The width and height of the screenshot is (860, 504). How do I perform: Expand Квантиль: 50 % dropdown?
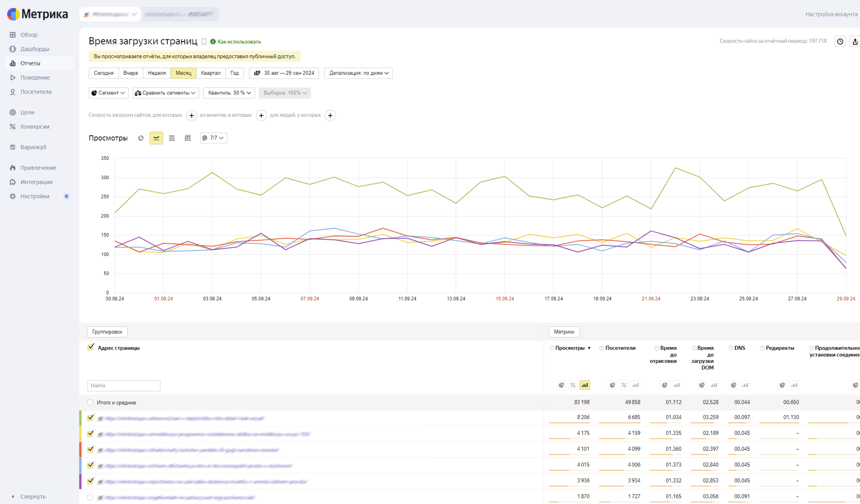pyautogui.click(x=229, y=93)
